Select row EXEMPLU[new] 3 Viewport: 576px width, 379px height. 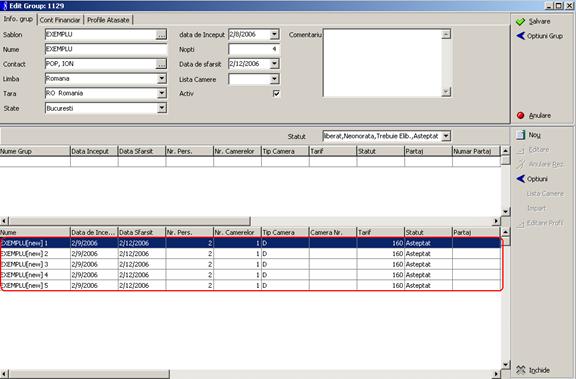click(250, 264)
